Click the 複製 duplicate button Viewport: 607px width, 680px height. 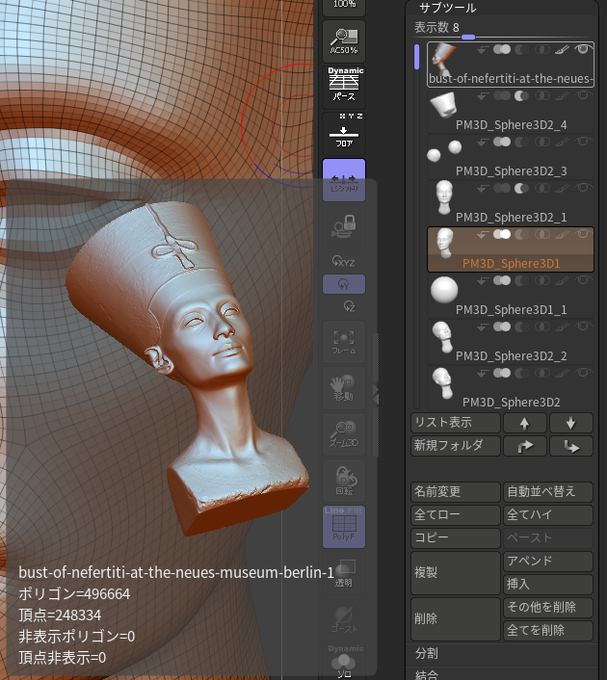pos(456,573)
